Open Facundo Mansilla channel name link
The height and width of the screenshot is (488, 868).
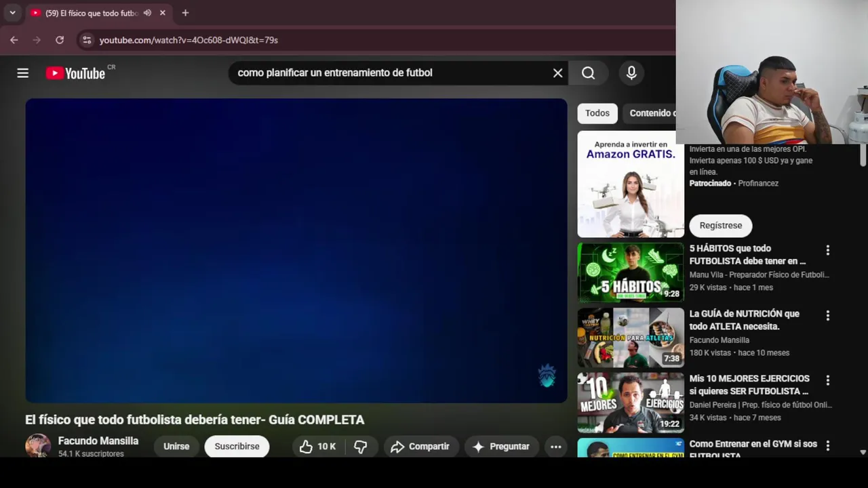tap(98, 441)
